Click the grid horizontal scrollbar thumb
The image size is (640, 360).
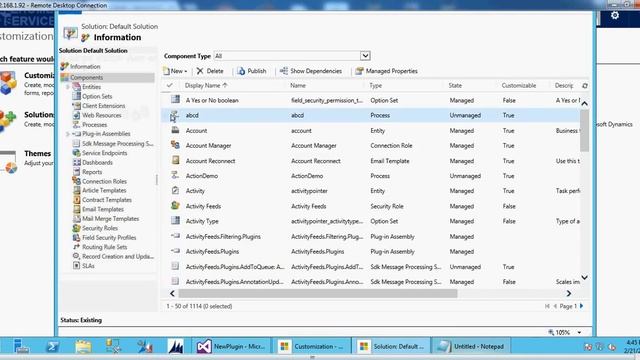(x=318, y=293)
